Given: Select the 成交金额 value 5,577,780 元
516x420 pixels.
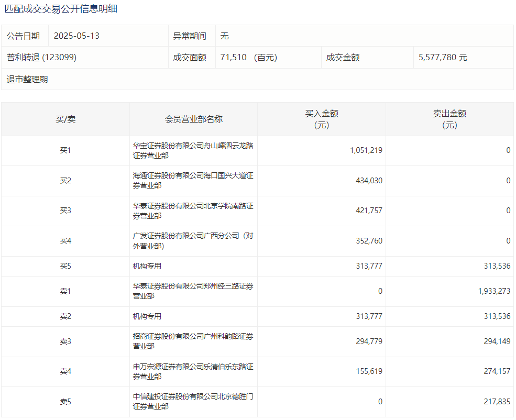Looking at the screenshot, I should 443,58.
